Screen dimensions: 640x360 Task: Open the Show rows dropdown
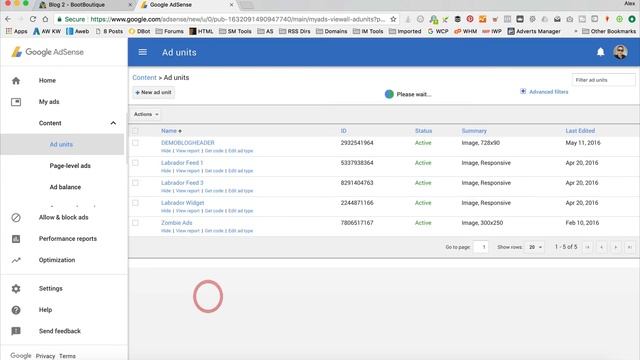click(535, 247)
